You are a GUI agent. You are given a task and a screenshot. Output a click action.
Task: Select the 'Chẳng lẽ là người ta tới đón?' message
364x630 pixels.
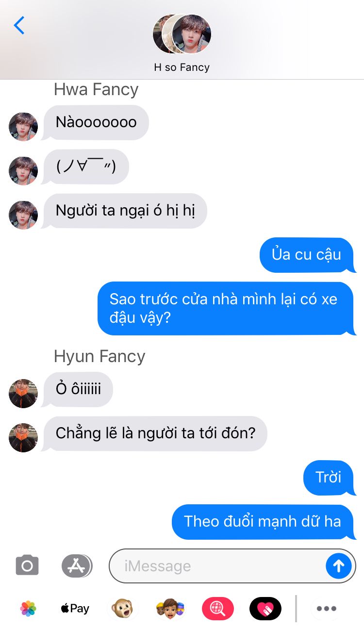pos(155,433)
